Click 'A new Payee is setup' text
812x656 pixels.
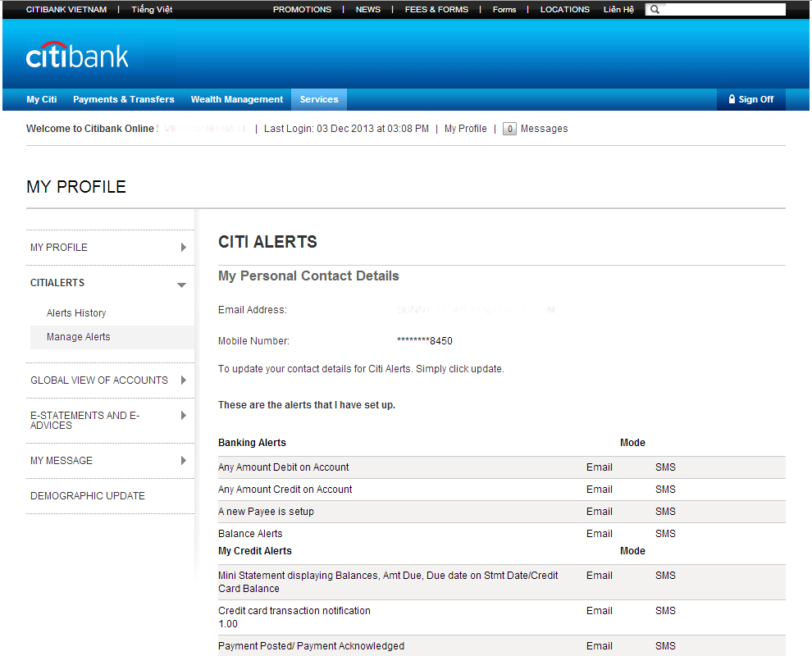coord(266,512)
